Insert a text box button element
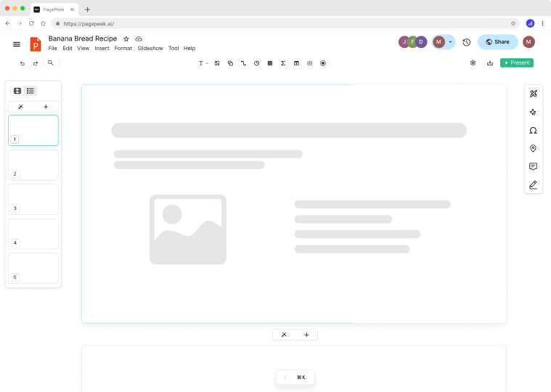The width and height of the screenshot is (551, 392). click(x=309, y=63)
